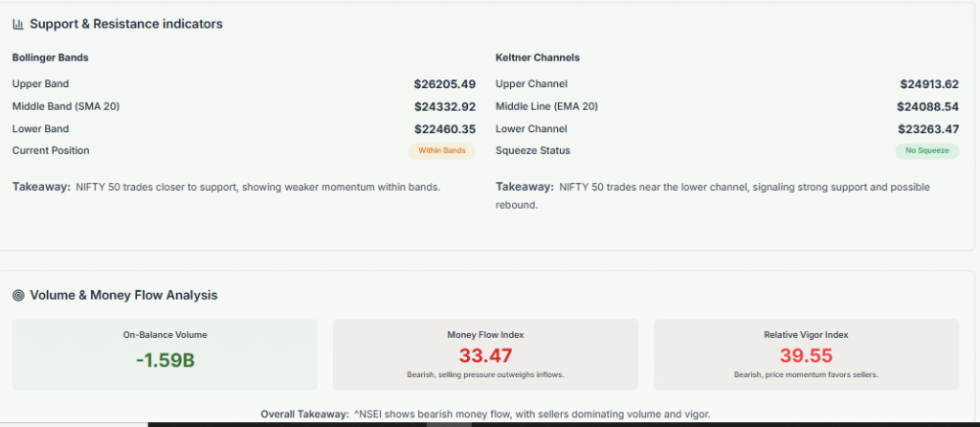Click the "Support & Resistance indicators" title
This screenshot has width=980, height=427.
pos(126,24)
